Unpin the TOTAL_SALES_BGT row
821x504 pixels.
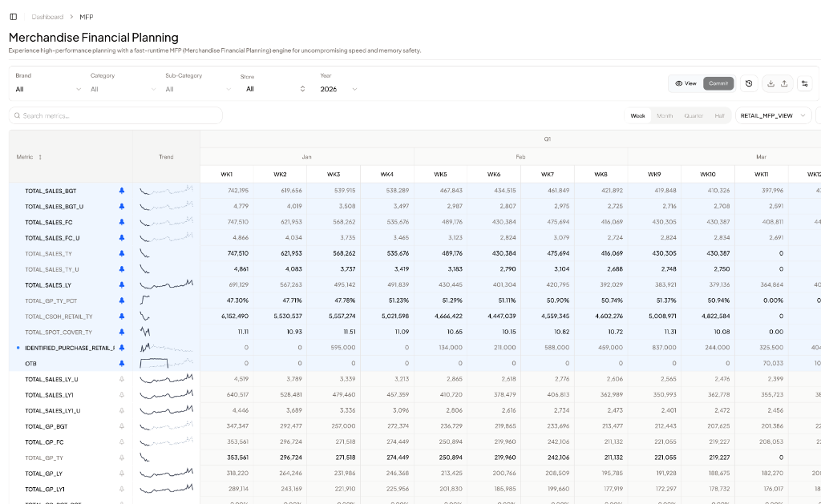pyautogui.click(x=122, y=191)
